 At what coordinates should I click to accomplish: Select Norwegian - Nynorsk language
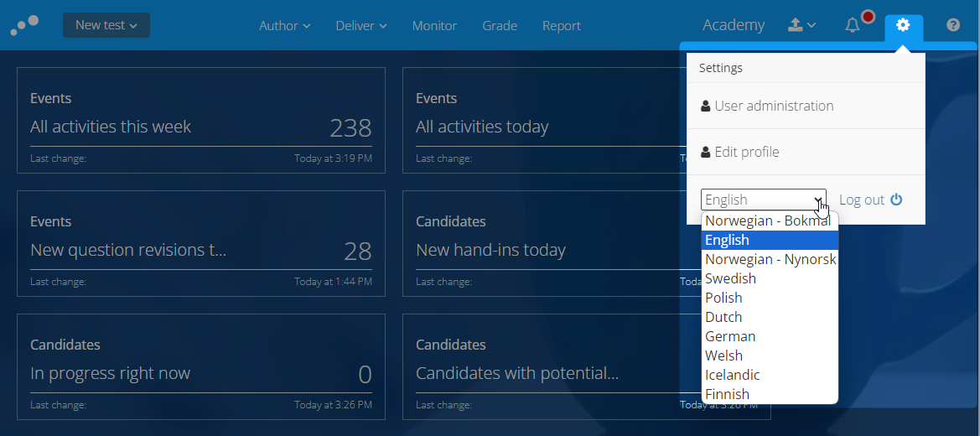[x=770, y=260]
